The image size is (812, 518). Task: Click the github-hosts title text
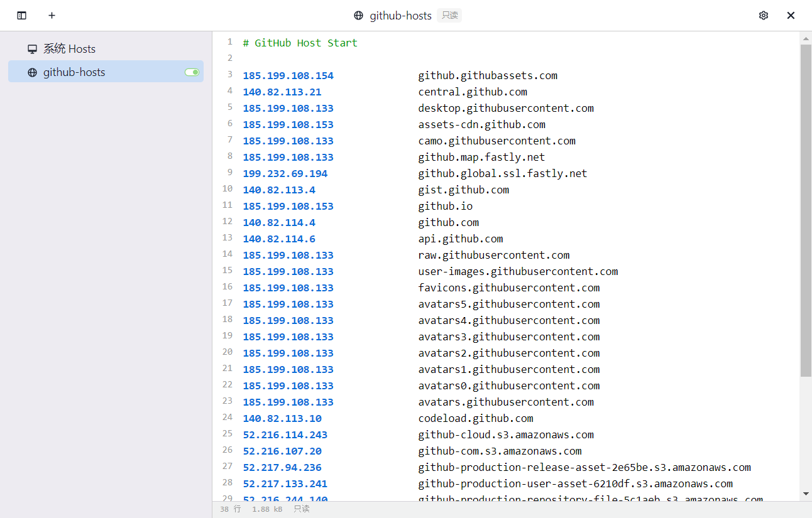(400, 16)
